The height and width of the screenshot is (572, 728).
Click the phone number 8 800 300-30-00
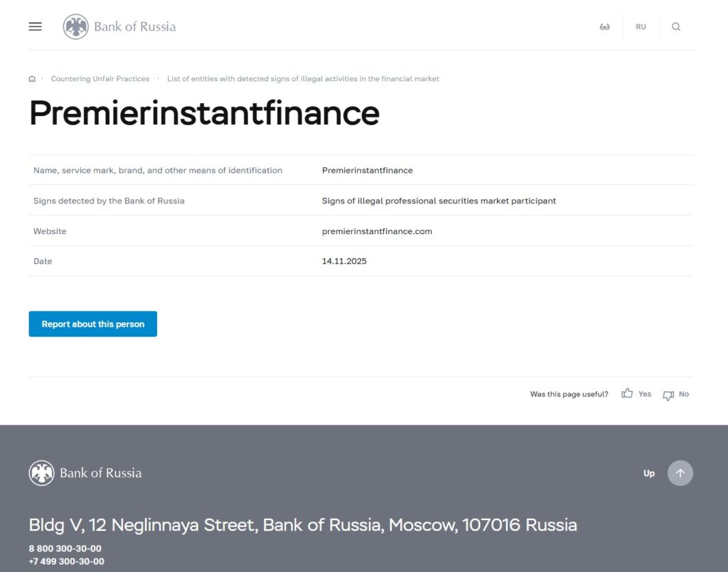tap(65, 549)
